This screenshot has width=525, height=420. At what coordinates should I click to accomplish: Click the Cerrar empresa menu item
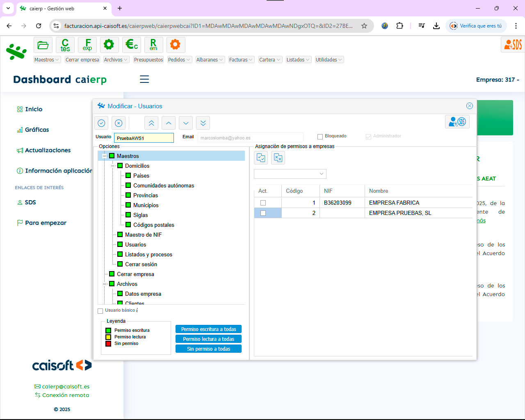click(82, 60)
